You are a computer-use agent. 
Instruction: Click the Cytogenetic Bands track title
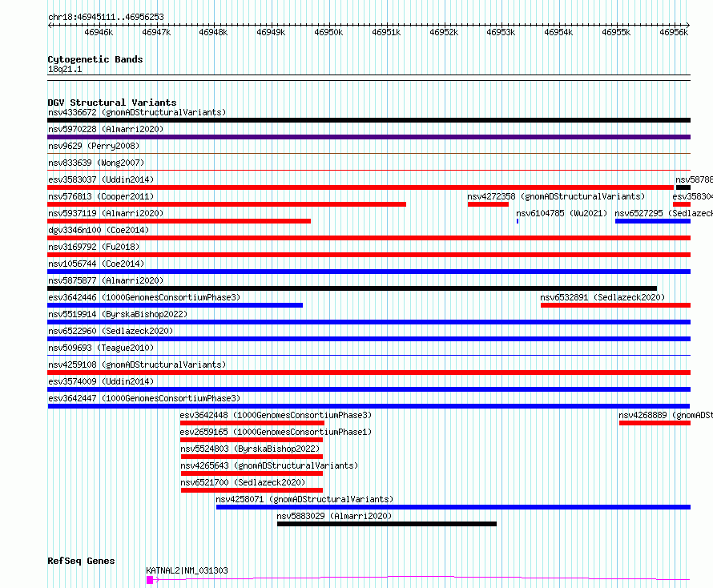tap(95, 59)
